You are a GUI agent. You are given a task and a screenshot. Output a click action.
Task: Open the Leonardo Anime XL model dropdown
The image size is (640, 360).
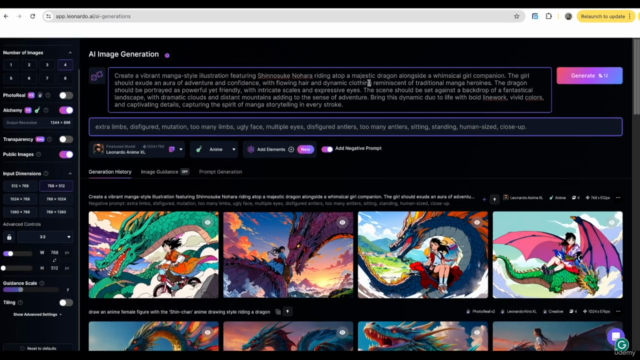pos(138,149)
